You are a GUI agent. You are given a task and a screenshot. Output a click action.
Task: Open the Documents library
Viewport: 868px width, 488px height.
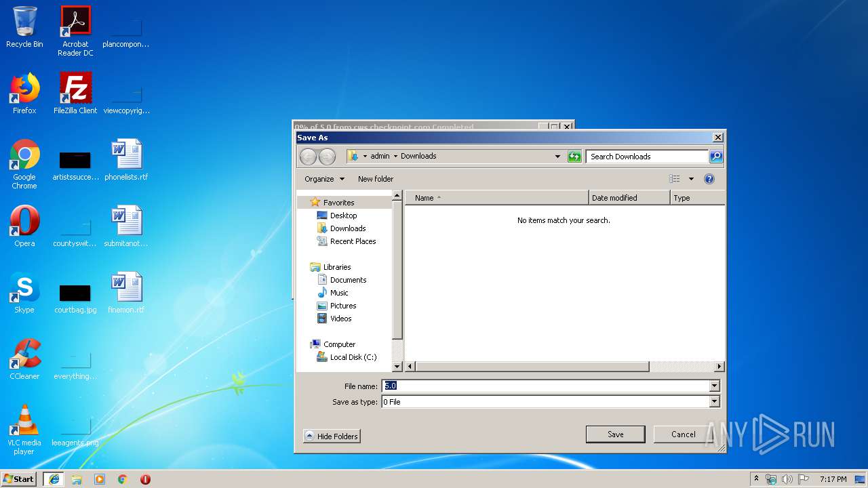[348, 280]
